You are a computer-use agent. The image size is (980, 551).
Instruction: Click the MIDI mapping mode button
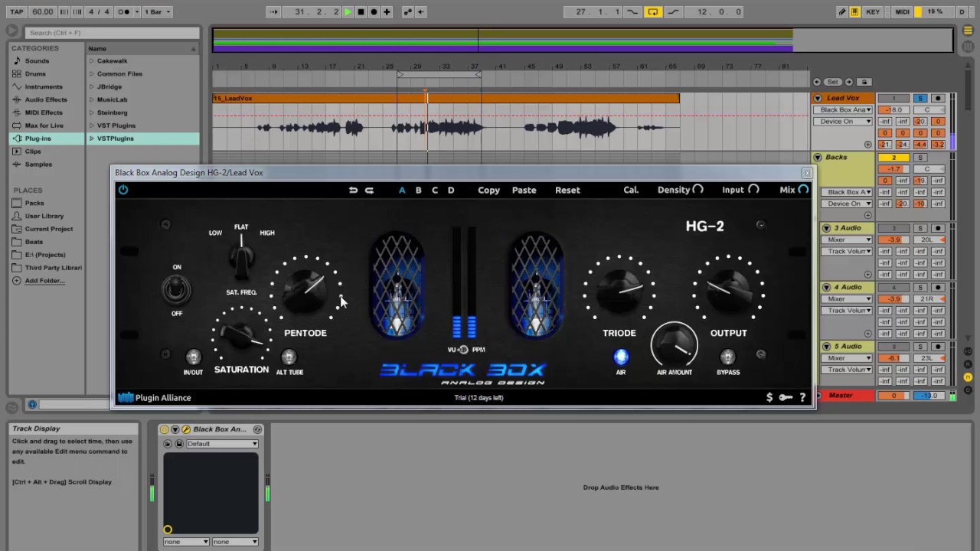902,11
